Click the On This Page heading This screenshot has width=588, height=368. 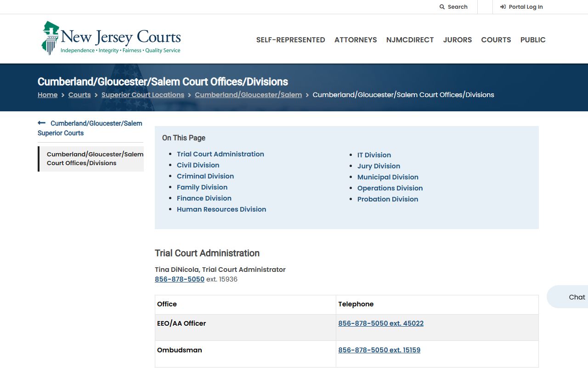pos(184,138)
